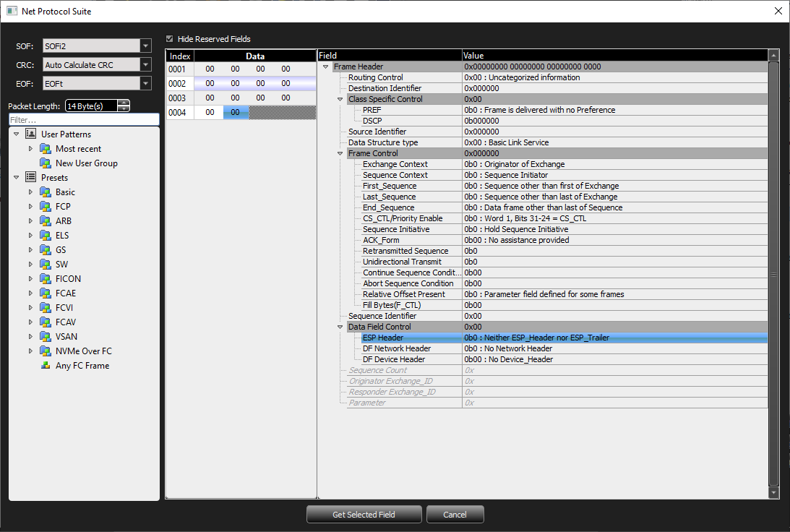
Task: Select the DF Device Header field row
Action: [x=564, y=359]
